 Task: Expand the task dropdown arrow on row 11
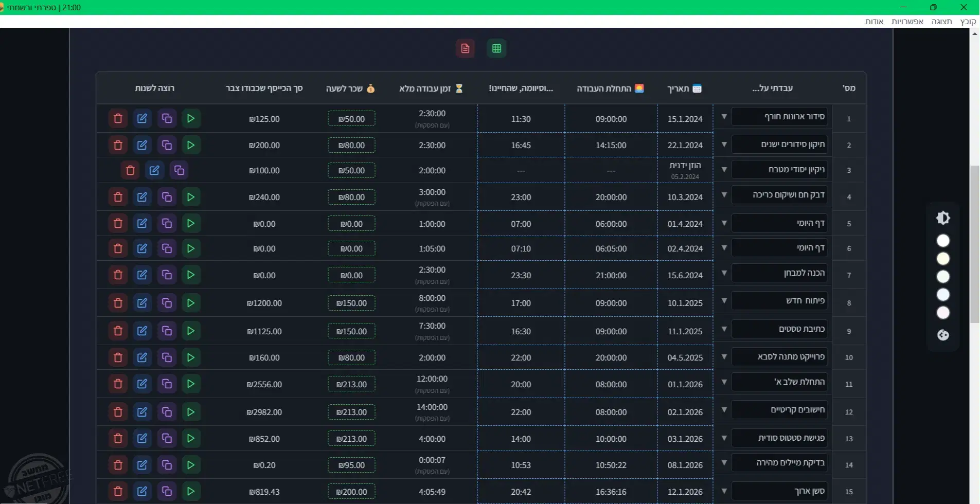click(x=724, y=382)
